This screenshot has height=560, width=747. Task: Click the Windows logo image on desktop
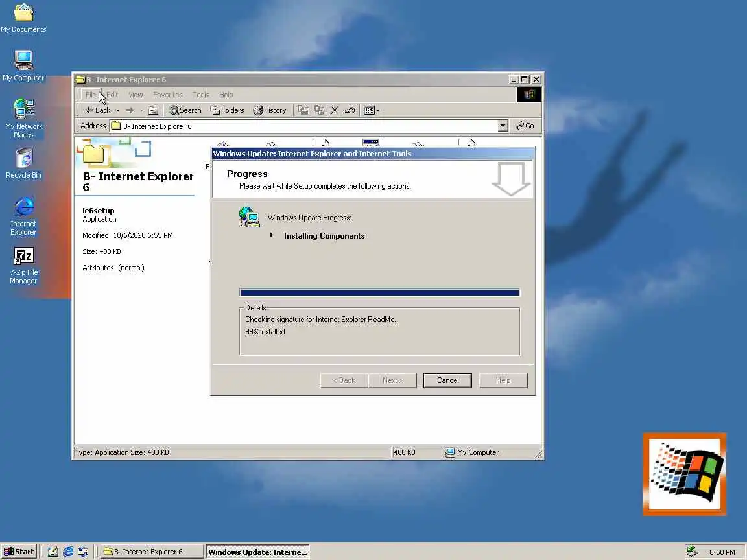click(685, 474)
